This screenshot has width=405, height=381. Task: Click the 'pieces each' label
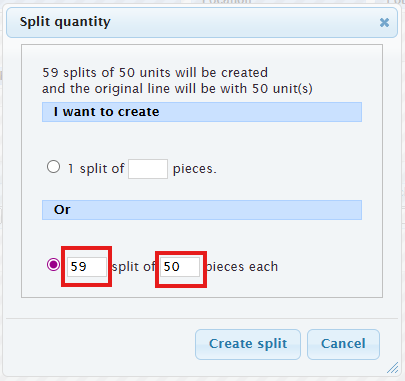click(x=242, y=267)
